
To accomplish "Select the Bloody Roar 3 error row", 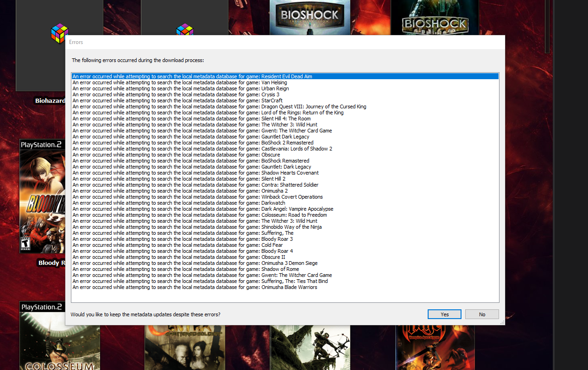I will (x=285, y=239).
